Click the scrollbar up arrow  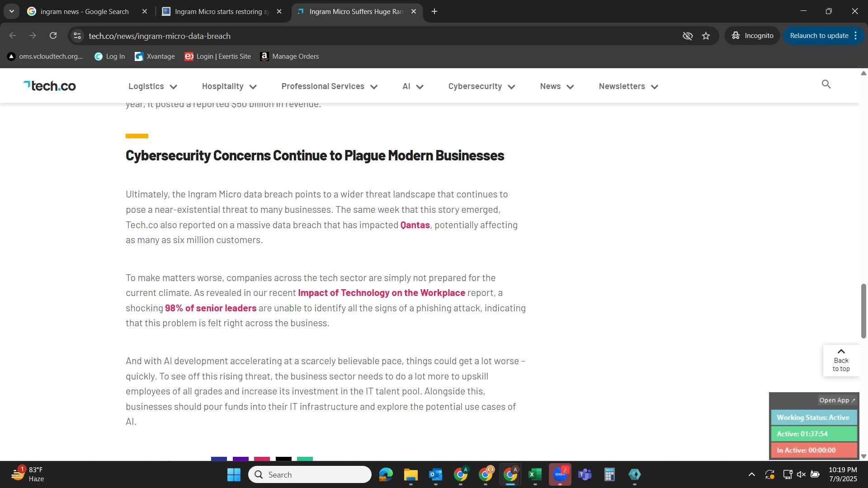(863, 73)
